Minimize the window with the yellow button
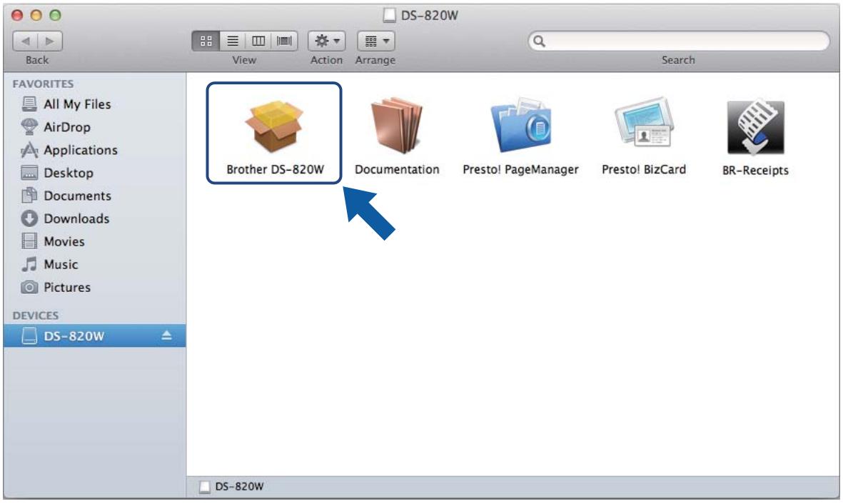The width and height of the screenshot is (843, 504). [36, 15]
